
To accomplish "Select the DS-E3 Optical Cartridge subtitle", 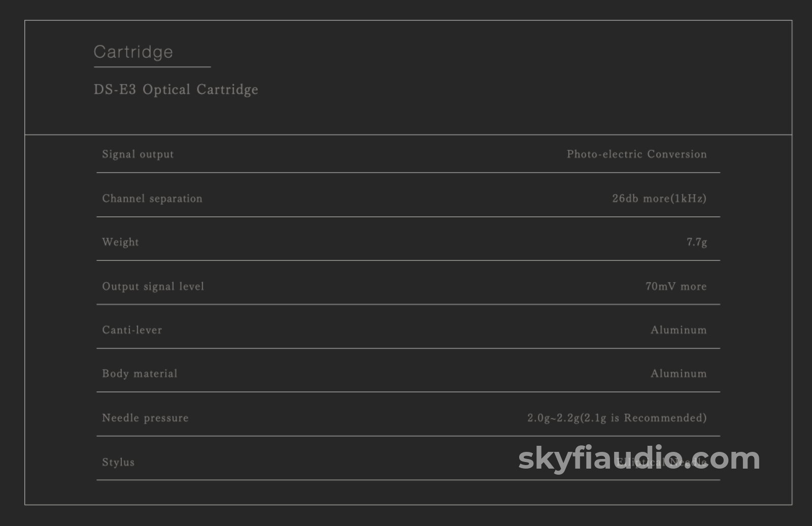I will [x=176, y=89].
